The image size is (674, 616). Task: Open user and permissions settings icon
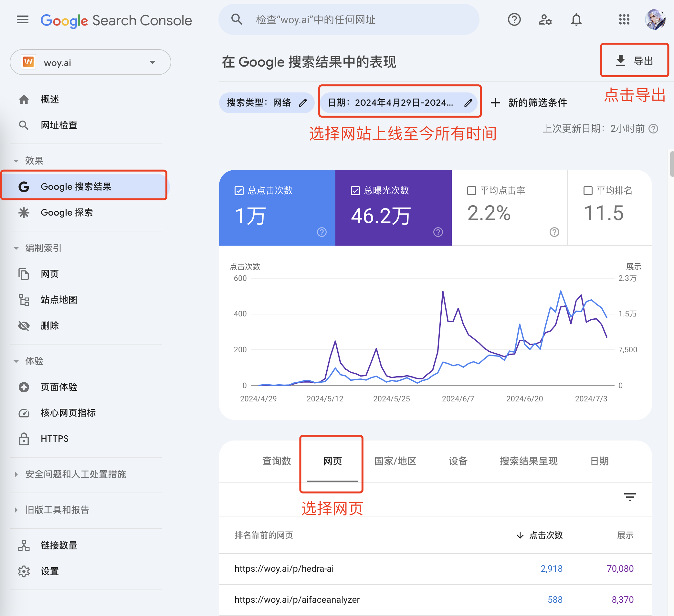(545, 20)
